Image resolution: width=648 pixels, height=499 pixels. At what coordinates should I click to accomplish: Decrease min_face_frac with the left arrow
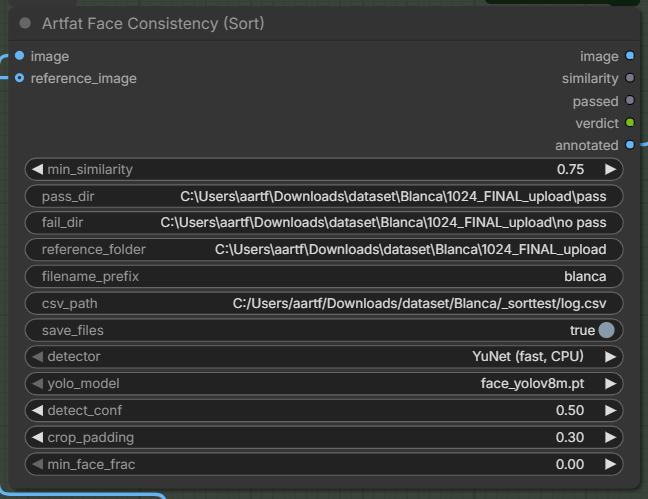click(38, 464)
